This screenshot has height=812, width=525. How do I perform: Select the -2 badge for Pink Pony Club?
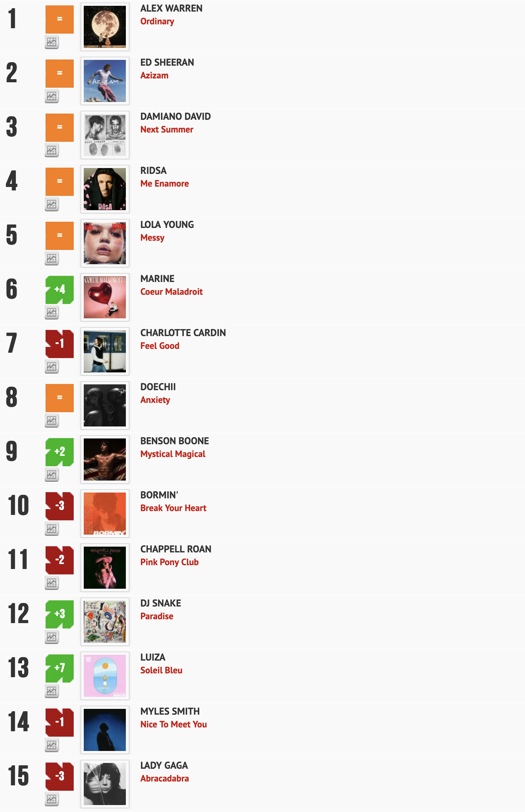point(59,559)
